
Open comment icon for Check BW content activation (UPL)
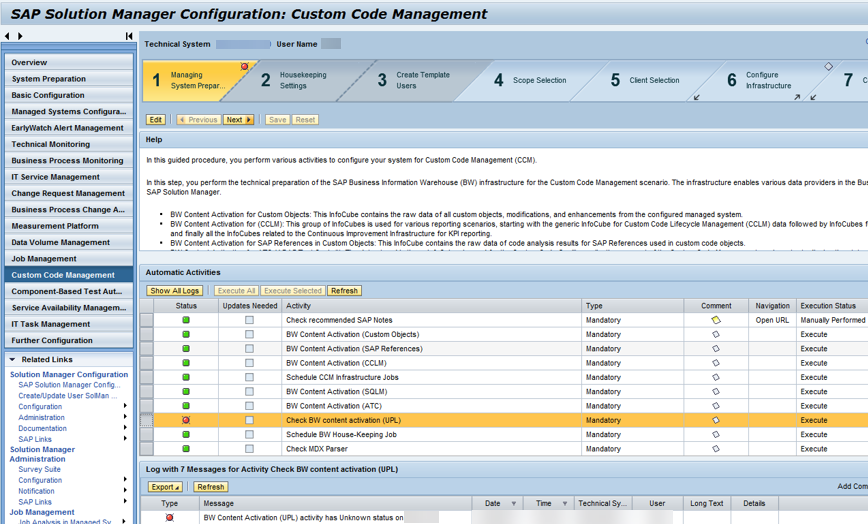(x=716, y=420)
